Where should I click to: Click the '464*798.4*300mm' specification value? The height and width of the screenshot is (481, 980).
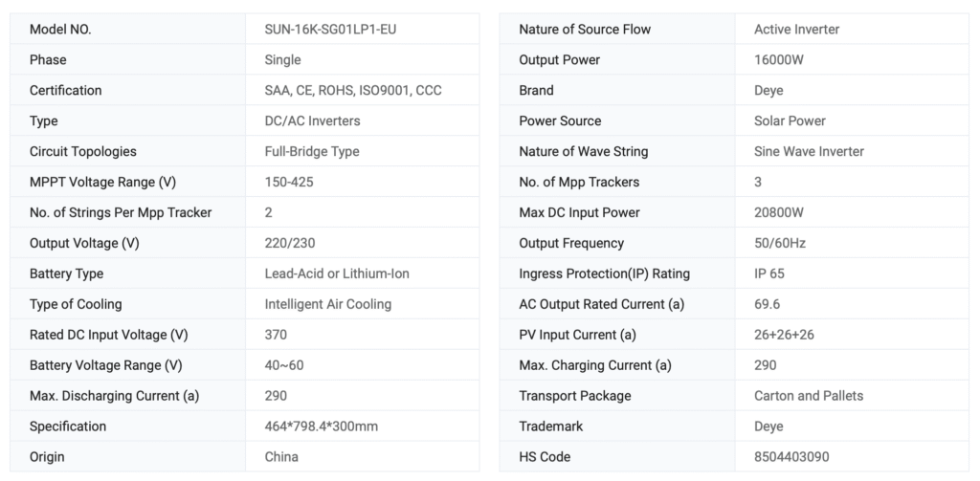pyautogui.click(x=320, y=426)
